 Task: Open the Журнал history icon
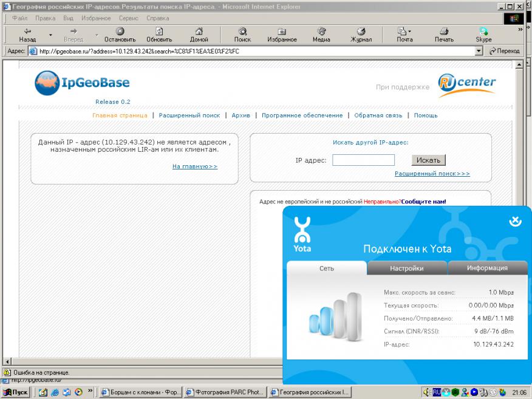[x=361, y=31]
